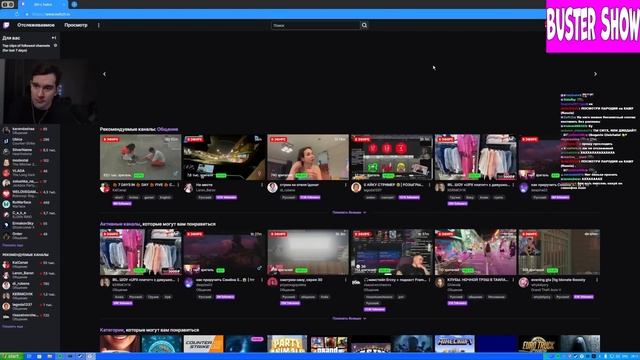Open the Просмотр tab
The height and width of the screenshot is (360, 640).
click(x=76, y=25)
